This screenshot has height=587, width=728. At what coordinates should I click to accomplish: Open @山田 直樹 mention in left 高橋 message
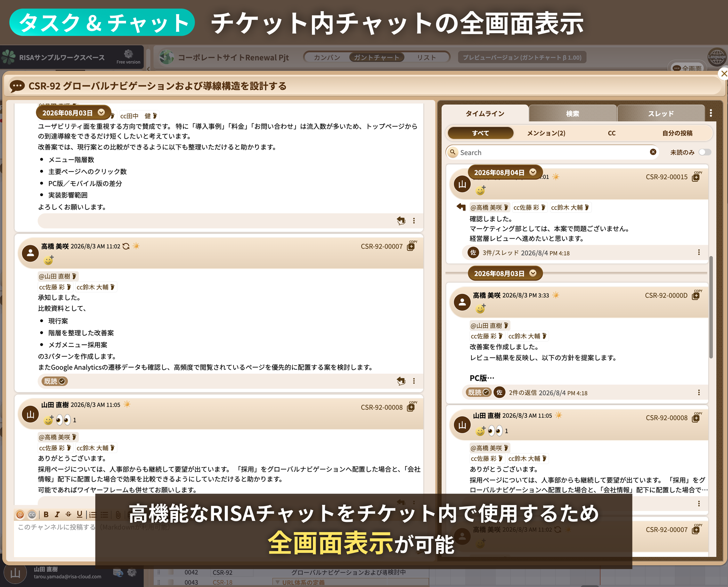coord(58,276)
